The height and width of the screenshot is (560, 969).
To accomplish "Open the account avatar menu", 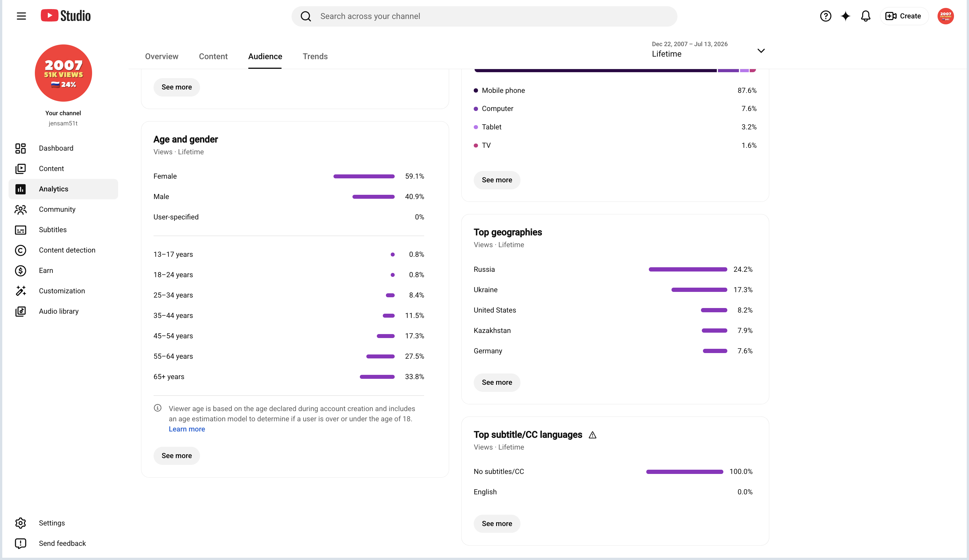I will click(945, 16).
